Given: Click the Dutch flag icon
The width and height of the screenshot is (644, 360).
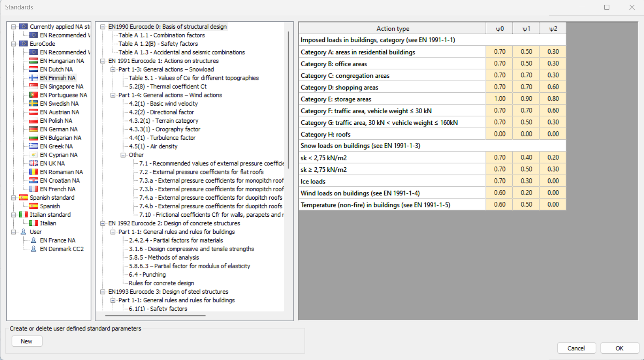Looking at the screenshot, I should point(33,69).
